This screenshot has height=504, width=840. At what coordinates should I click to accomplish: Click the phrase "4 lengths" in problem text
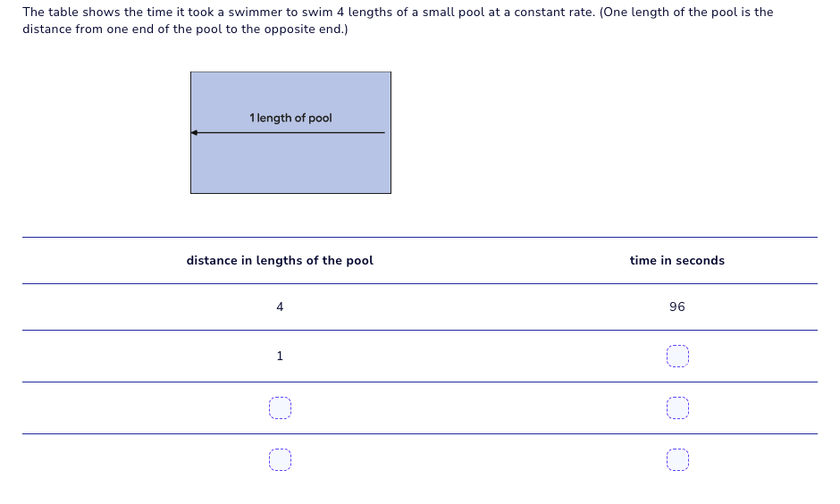[364, 13]
